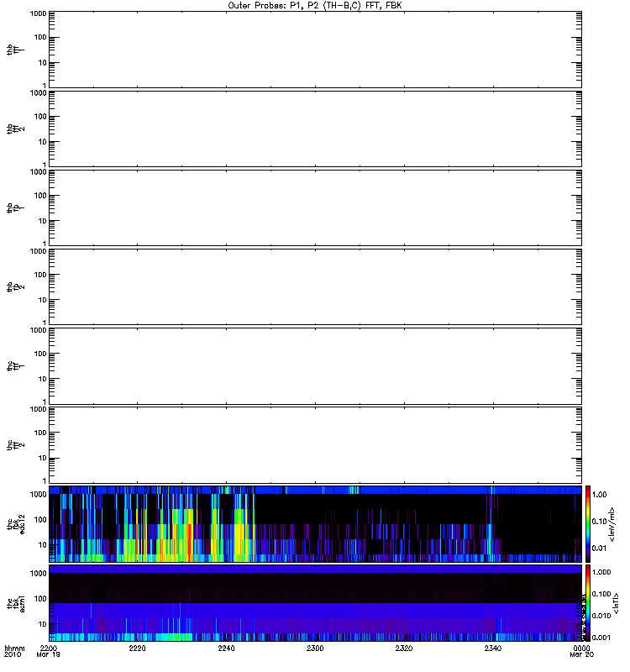The width and height of the screenshot is (630, 672).
Task: Click the 2340 time axis label
Action: (493, 648)
